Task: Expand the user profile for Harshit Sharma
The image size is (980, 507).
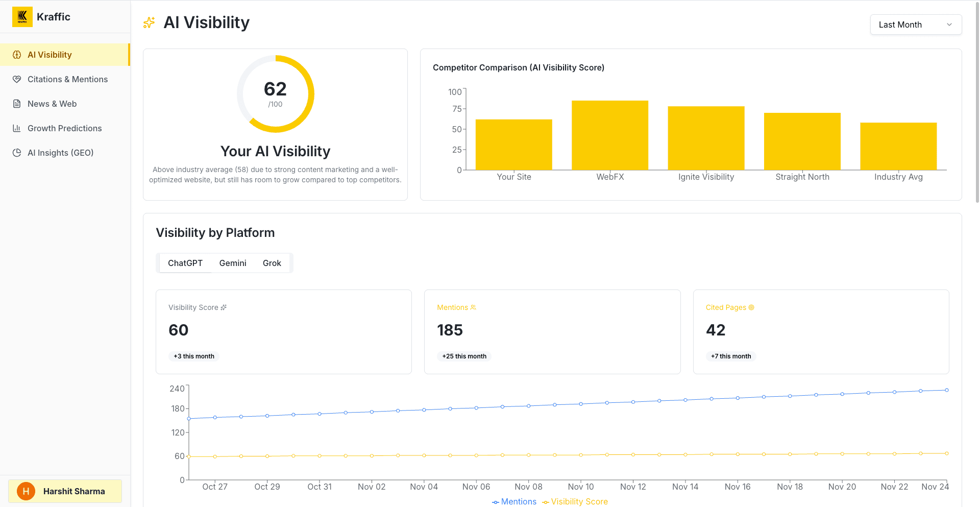Action: 65,491
